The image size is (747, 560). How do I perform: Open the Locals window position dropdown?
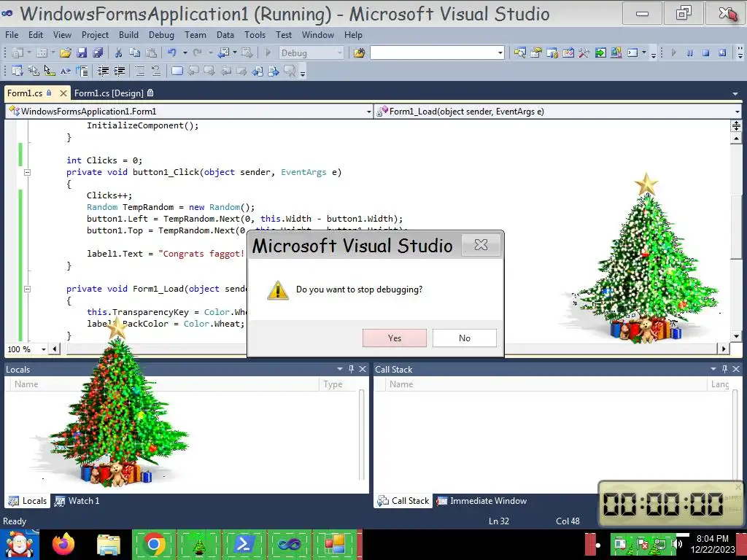click(x=340, y=369)
